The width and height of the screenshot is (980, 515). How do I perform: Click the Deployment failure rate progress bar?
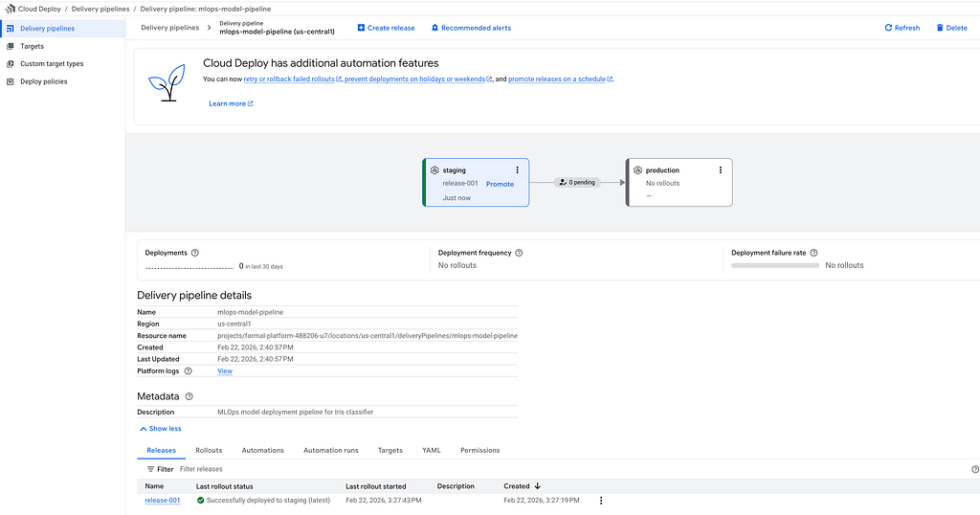click(x=775, y=265)
